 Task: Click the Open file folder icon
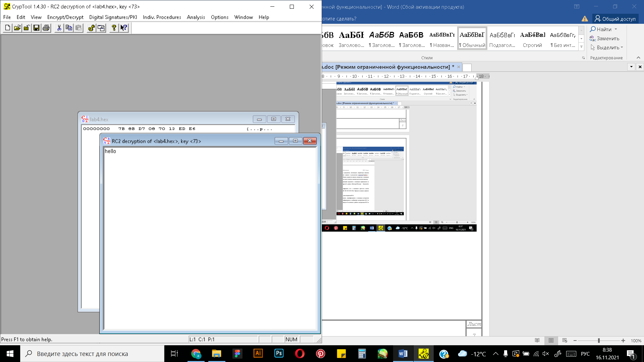coord(17,28)
